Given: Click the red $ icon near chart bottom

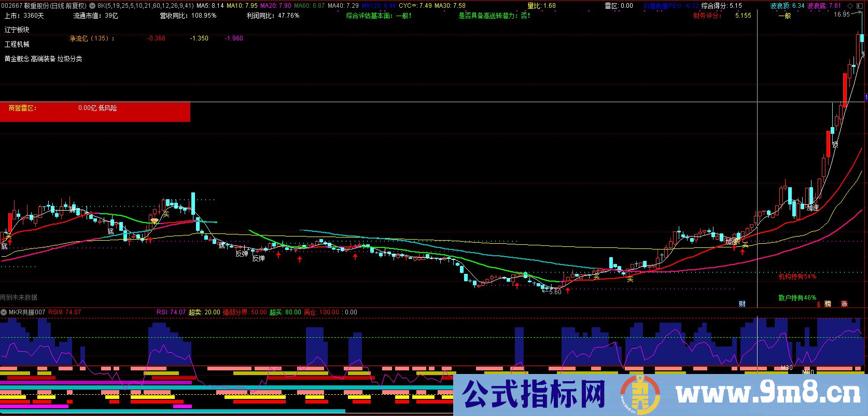Looking at the screenshot, I should (x=819, y=304).
